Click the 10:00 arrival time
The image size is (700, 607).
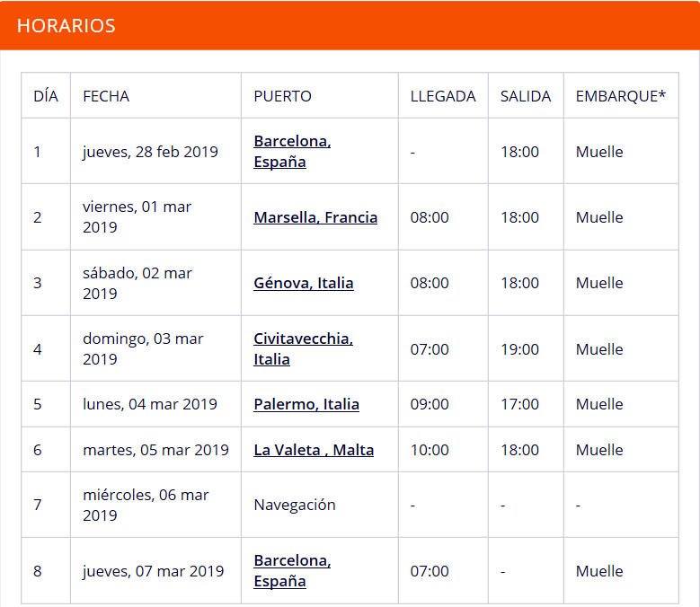click(x=430, y=450)
